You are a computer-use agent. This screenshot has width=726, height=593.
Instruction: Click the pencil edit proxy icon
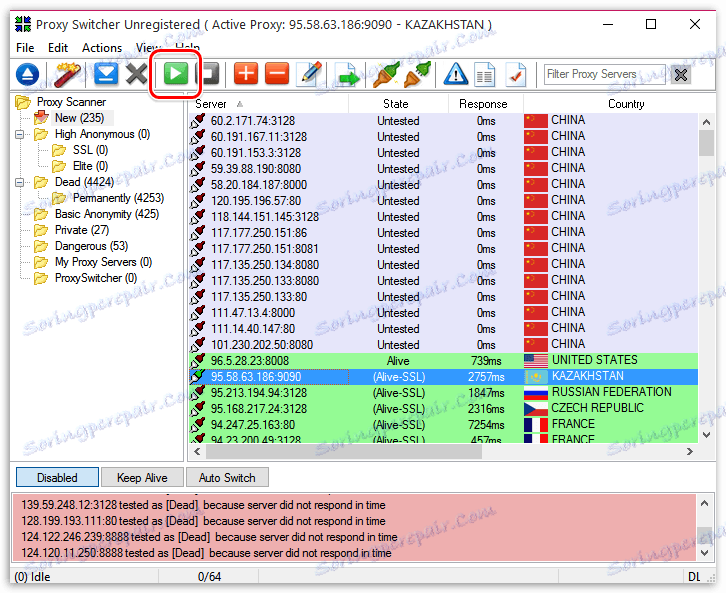pyautogui.click(x=309, y=74)
